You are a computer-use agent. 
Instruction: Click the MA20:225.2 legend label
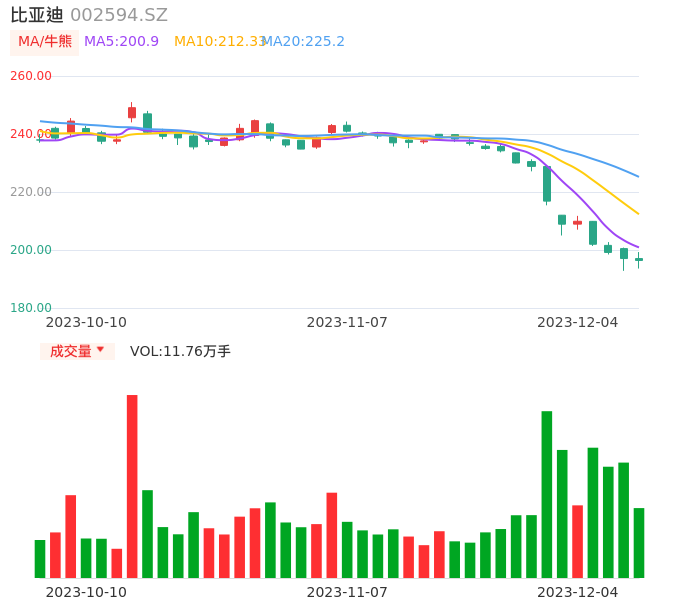coord(304,42)
